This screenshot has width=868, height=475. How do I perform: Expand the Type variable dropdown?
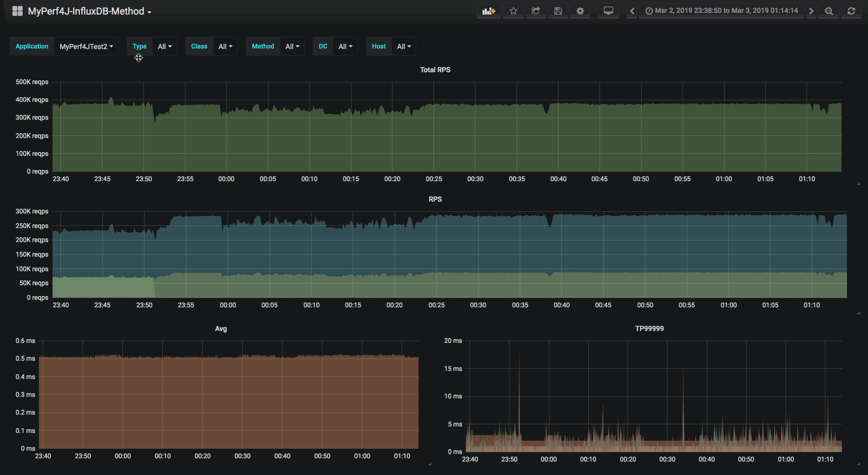pos(164,46)
